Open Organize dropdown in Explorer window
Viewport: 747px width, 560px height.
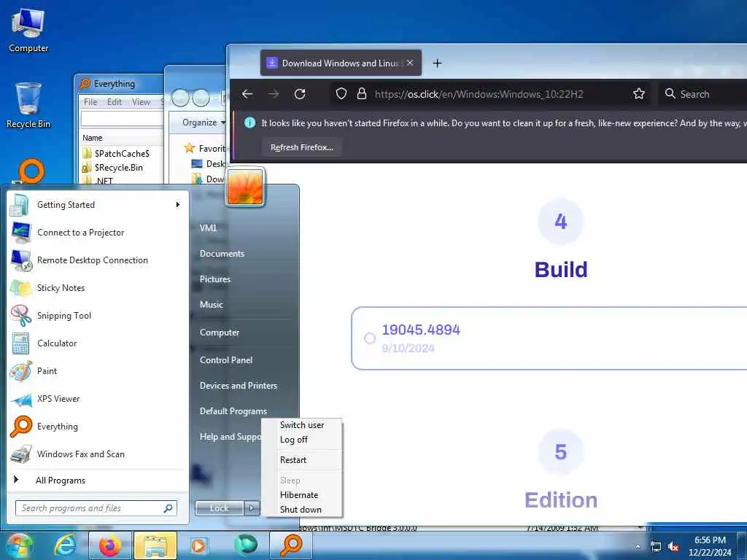tap(204, 122)
